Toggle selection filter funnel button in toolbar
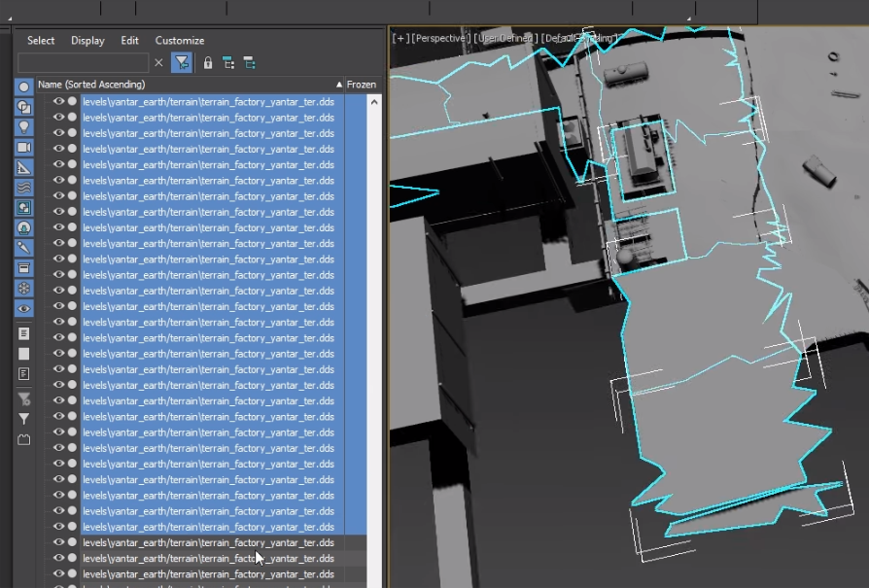This screenshot has height=588, width=869. pos(181,63)
